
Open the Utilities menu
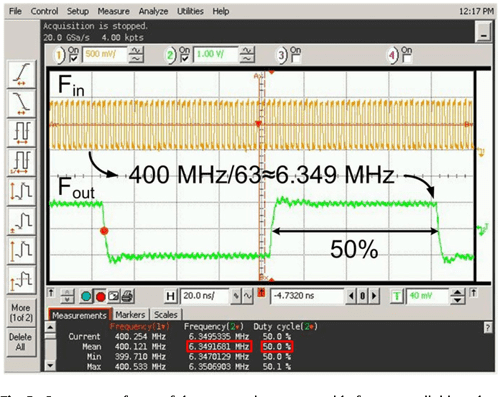point(190,11)
